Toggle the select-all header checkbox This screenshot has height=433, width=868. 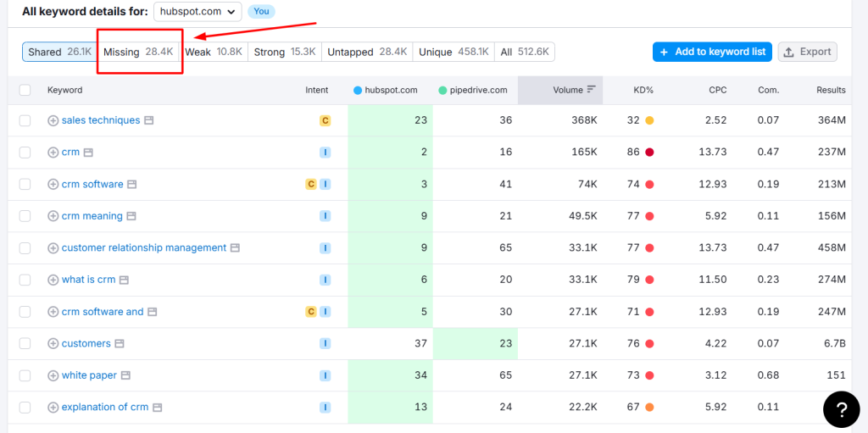[25, 90]
